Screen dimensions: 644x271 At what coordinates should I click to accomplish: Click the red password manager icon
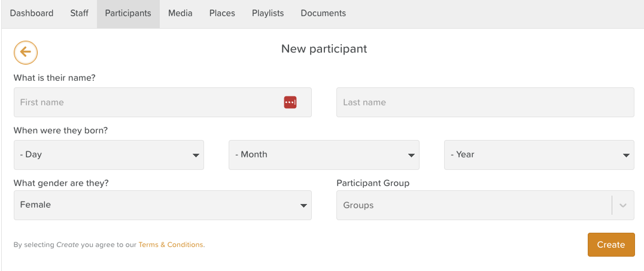[290, 102]
